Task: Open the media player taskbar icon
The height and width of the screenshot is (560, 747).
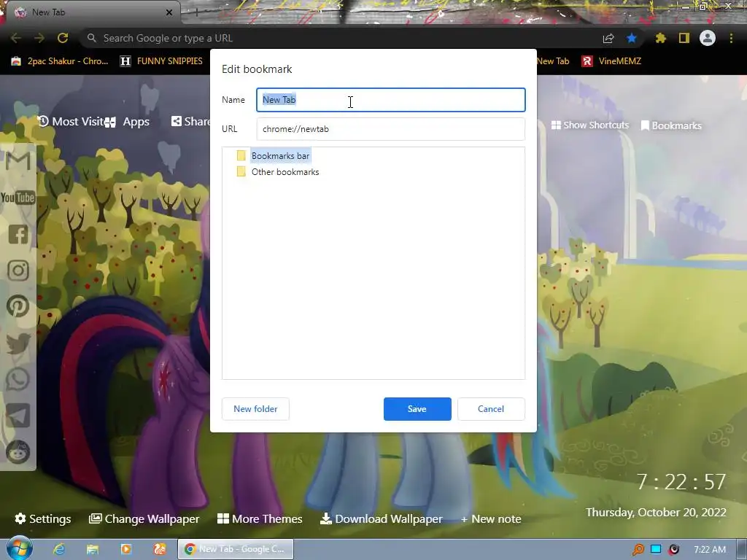Action: click(125, 549)
